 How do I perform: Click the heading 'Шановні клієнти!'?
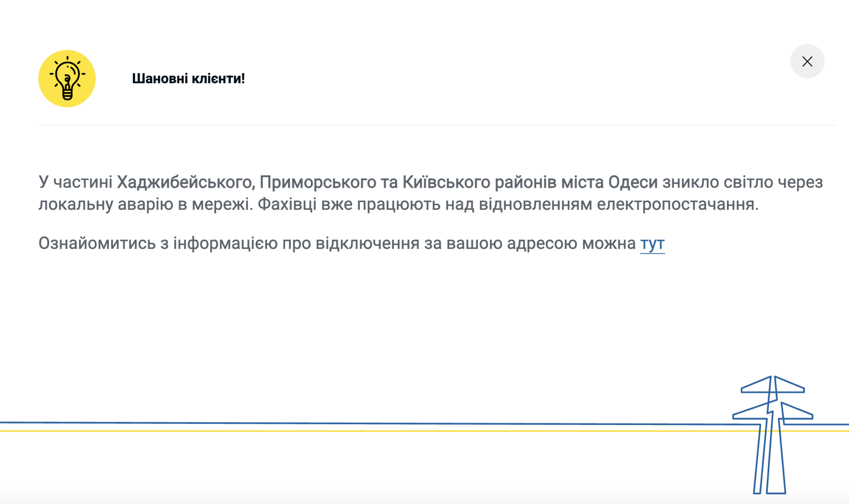tap(189, 78)
